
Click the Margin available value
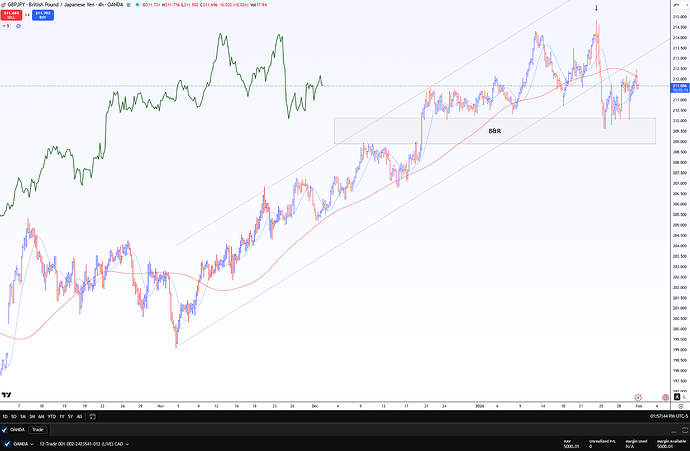tap(665, 447)
